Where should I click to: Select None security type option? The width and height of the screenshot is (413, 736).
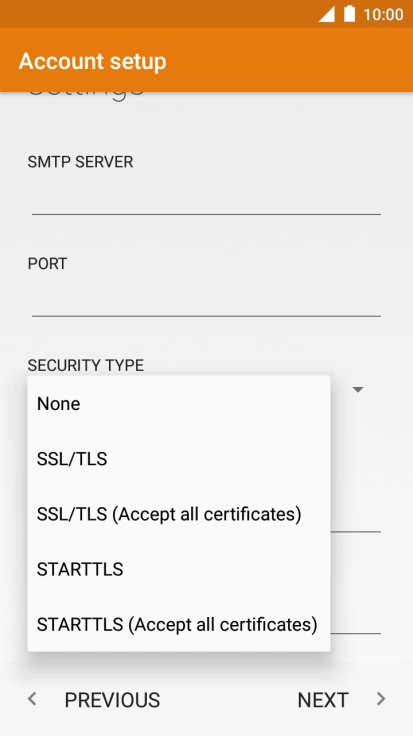[x=179, y=404]
